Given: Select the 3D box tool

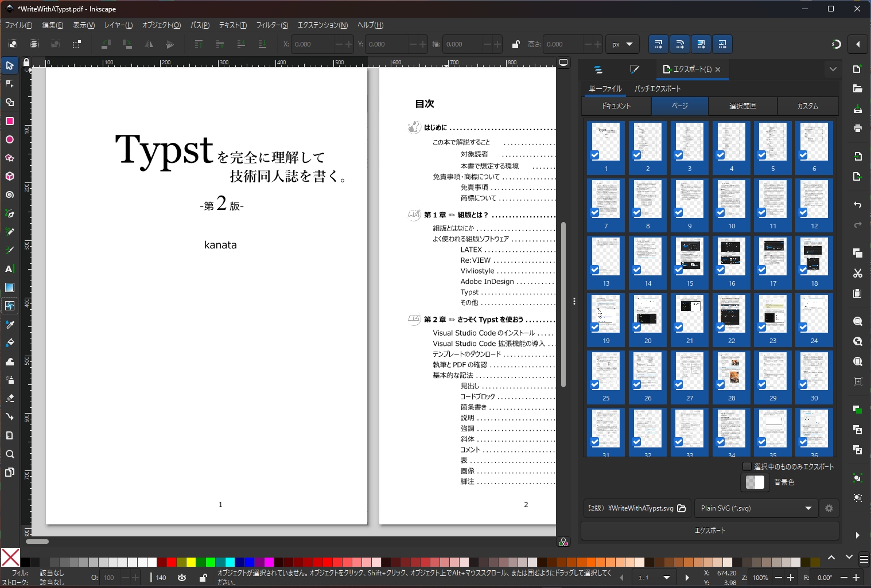Looking at the screenshot, I should point(10,176).
